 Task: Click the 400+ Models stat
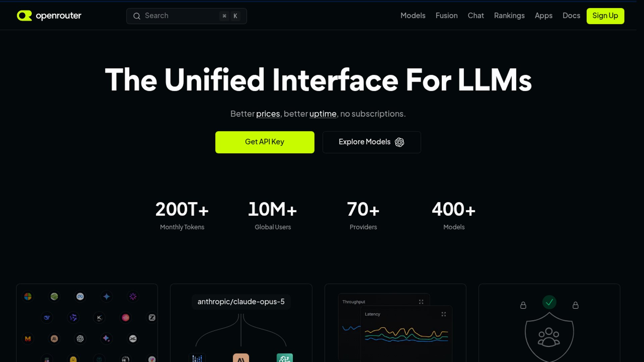pos(454,215)
